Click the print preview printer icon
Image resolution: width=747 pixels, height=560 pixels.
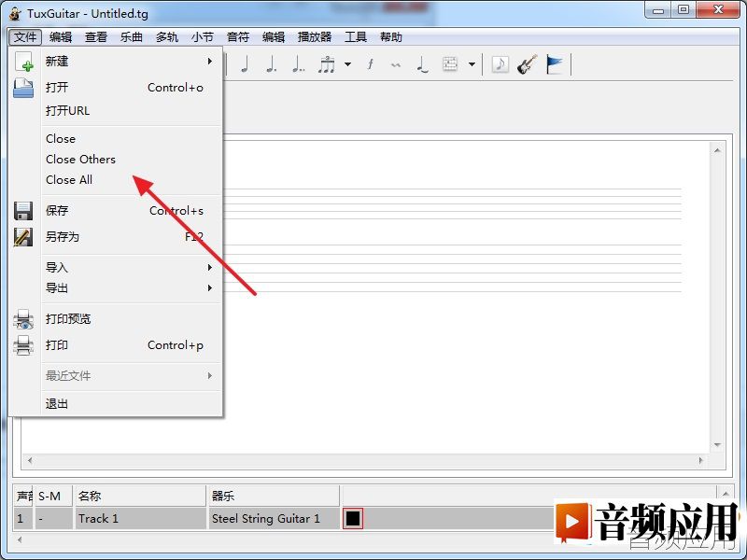(x=23, y=319)
